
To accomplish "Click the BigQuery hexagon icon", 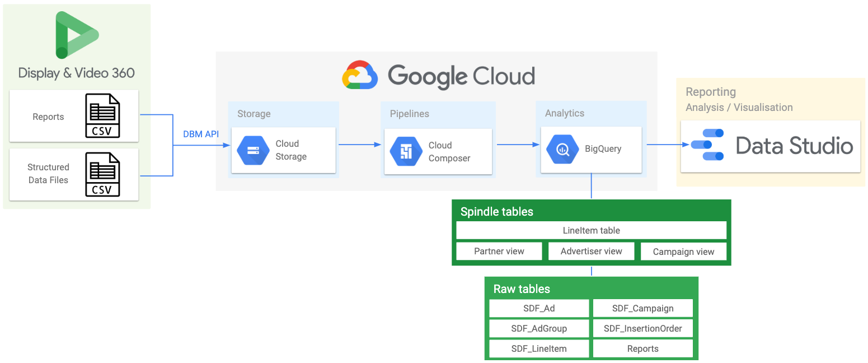I will [562, 150].
